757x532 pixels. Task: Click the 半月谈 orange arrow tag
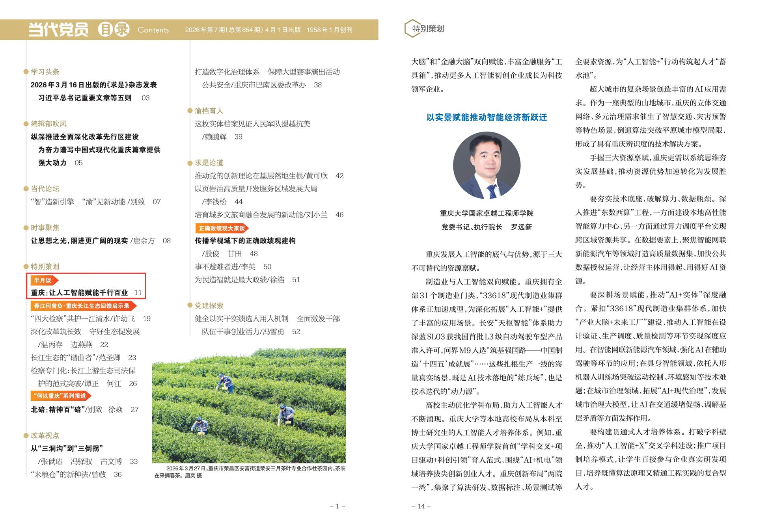(x=44, y=280)
